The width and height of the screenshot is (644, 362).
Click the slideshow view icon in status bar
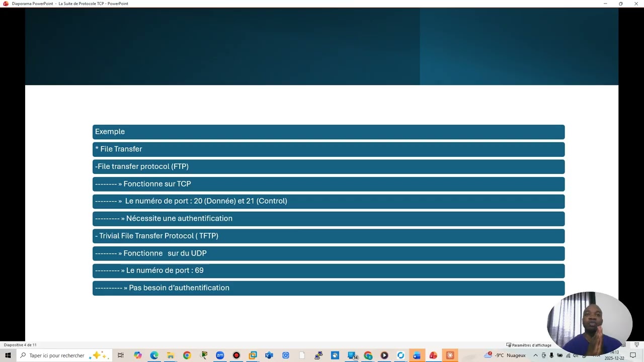coord(636,345)
